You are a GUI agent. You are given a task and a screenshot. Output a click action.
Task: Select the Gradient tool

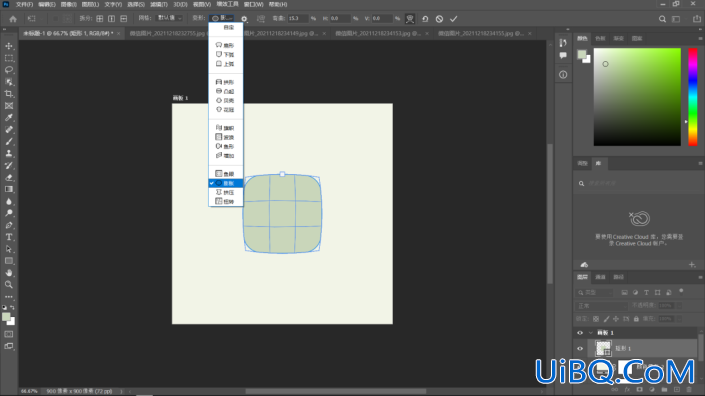[9, 189]
